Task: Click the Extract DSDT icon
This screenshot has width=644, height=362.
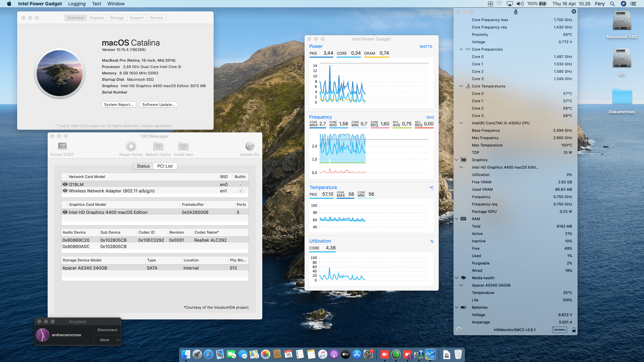Action: point(62,146)
